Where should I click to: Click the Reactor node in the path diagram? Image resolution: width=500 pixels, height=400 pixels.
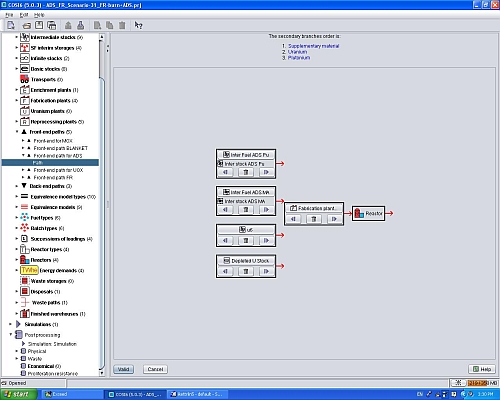pos(368,213)
